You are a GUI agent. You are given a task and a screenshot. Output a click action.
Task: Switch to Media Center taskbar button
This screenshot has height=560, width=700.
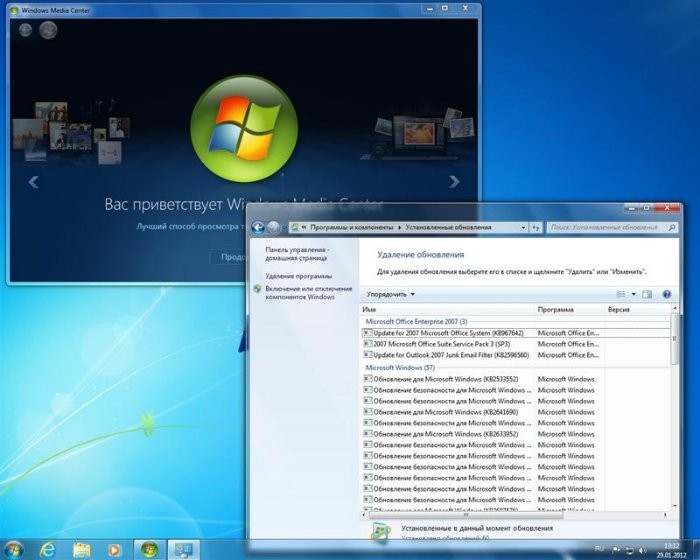click(150, 550)
